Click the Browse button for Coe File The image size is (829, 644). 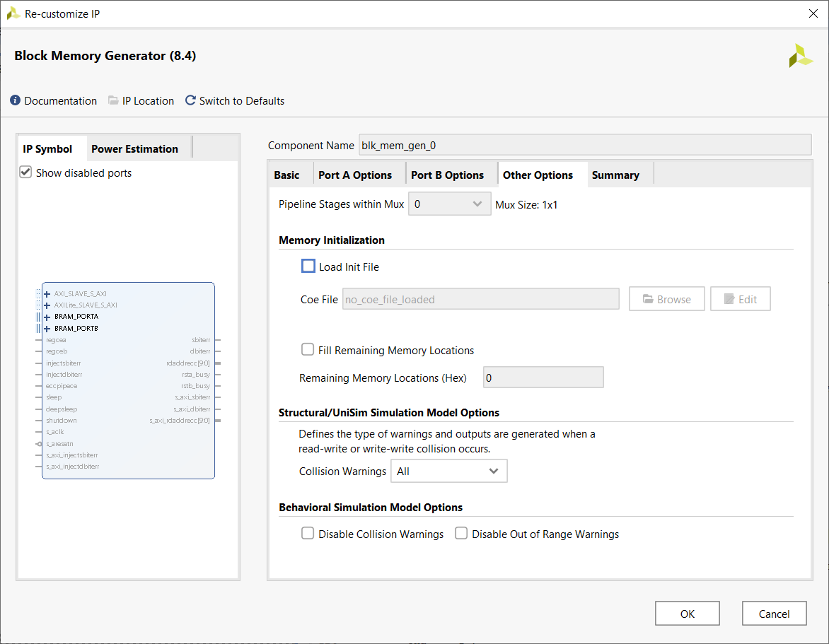(667, 299)
